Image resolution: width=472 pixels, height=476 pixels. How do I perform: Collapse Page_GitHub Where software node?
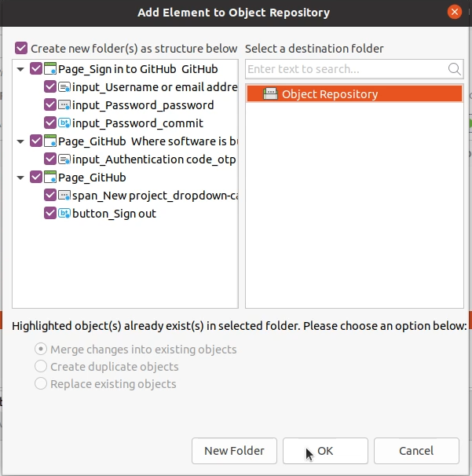[x=20, y=141]
